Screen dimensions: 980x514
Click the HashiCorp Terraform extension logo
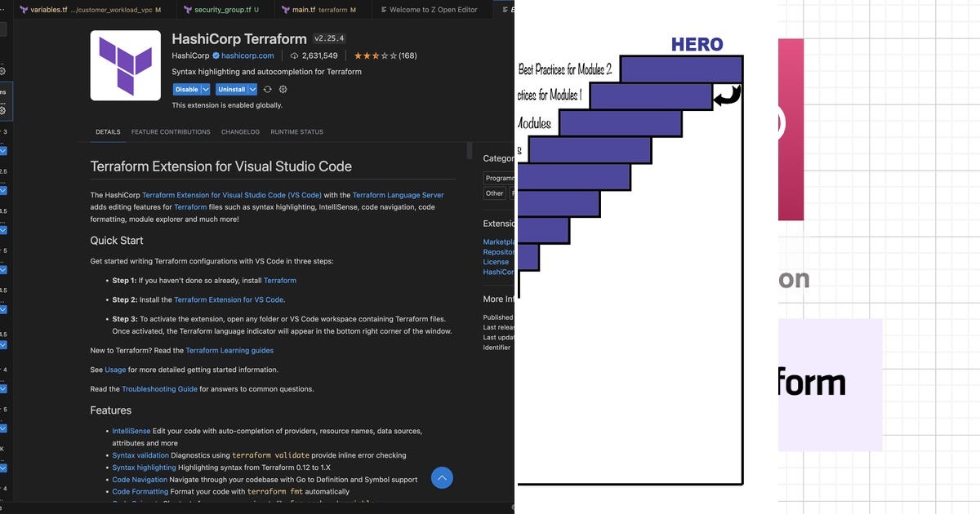point(125,64)
